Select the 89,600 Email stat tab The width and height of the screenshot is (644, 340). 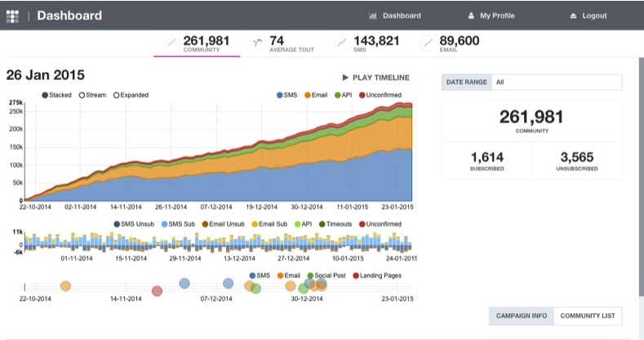[451, 43]
